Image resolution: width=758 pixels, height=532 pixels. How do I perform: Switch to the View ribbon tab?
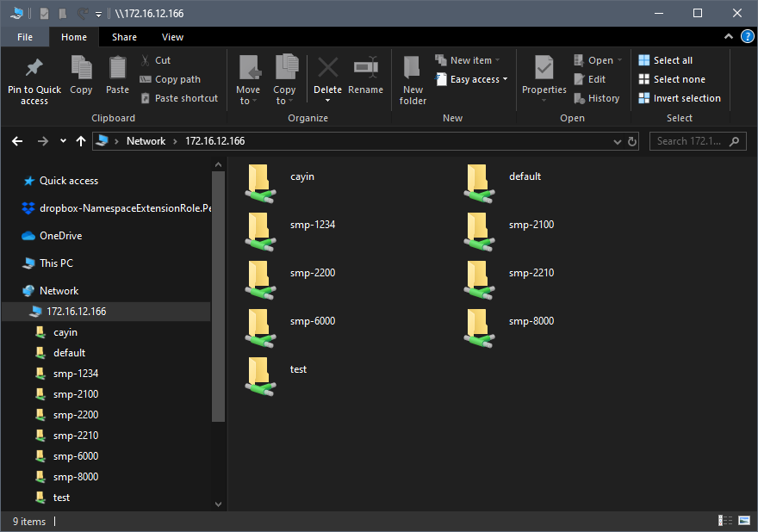(172, 37)
